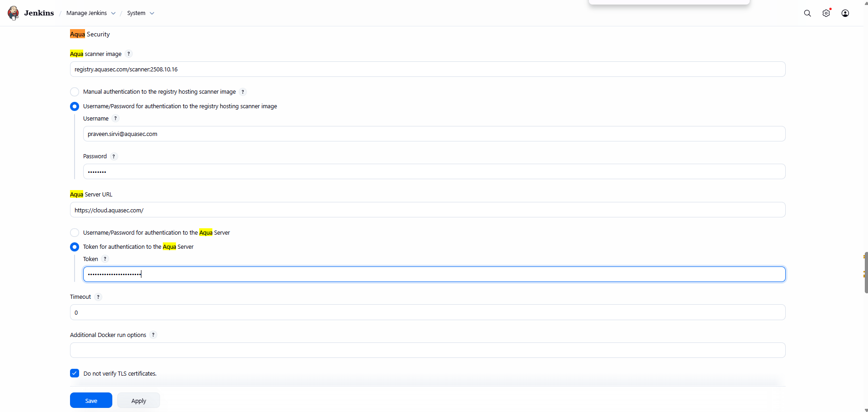Click the Aqua Security section heading
Viewport: 868px width, 412px height.
[90, 34]
